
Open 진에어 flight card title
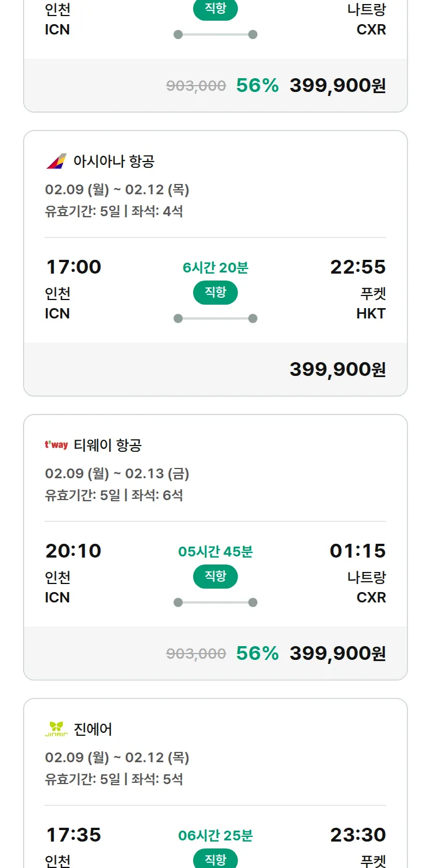point(93,729)
